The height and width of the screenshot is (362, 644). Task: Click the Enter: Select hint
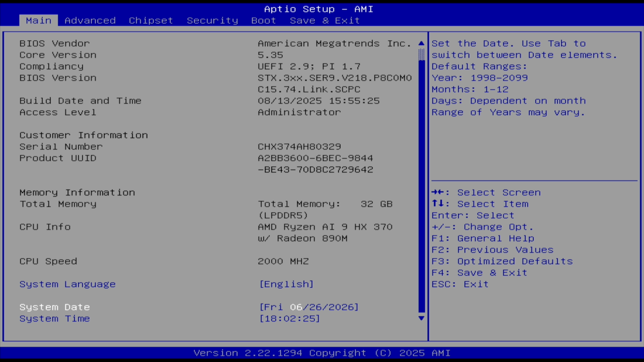473,216
